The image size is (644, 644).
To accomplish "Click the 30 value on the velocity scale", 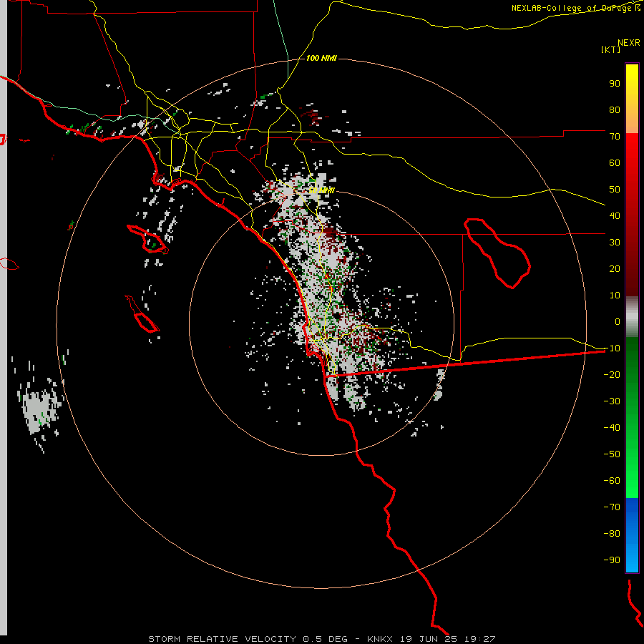I will click(x=615, y=243).
